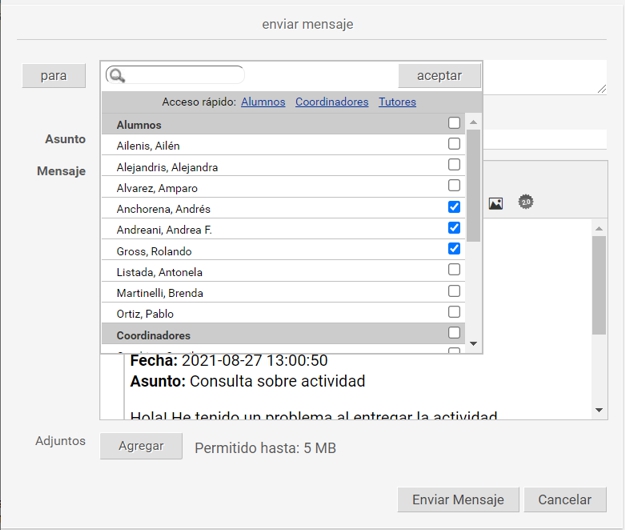Viewport: 625px width, 530px height.
Task: Uncheck Anchorena, Andrés
Action: [x=454, y=207]
